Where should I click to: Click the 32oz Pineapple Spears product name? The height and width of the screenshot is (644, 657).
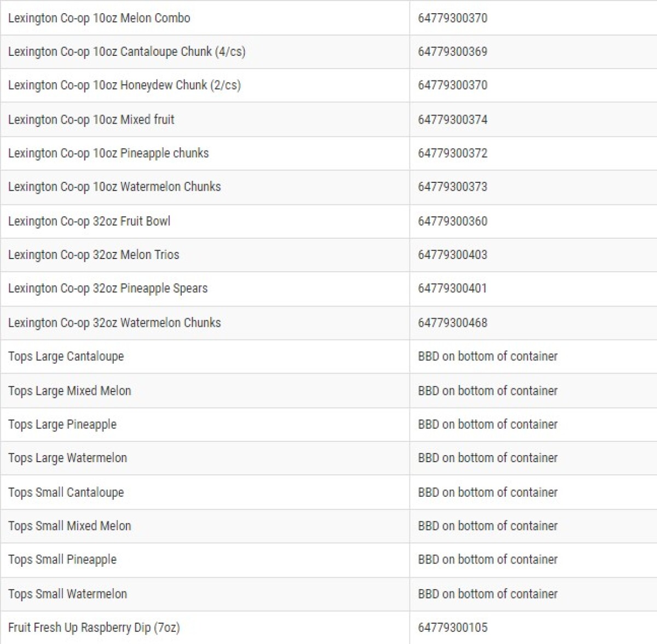(108, 288)
